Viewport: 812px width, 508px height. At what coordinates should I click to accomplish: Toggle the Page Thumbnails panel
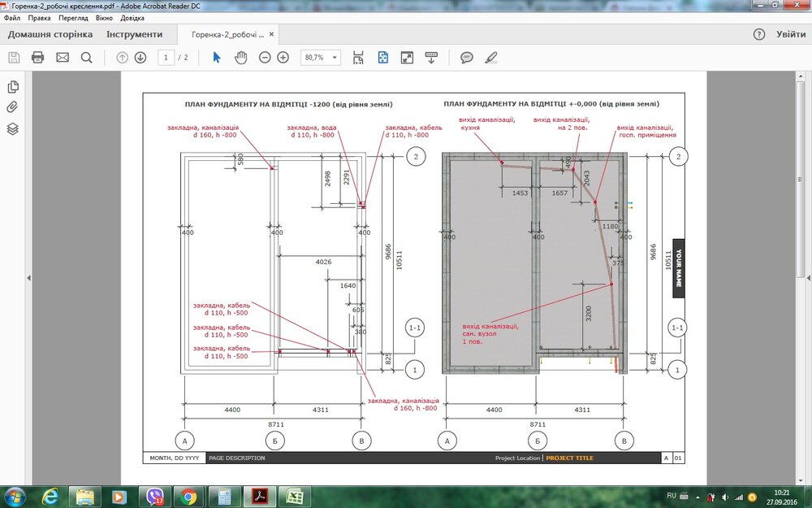click(x=13, y=87)
